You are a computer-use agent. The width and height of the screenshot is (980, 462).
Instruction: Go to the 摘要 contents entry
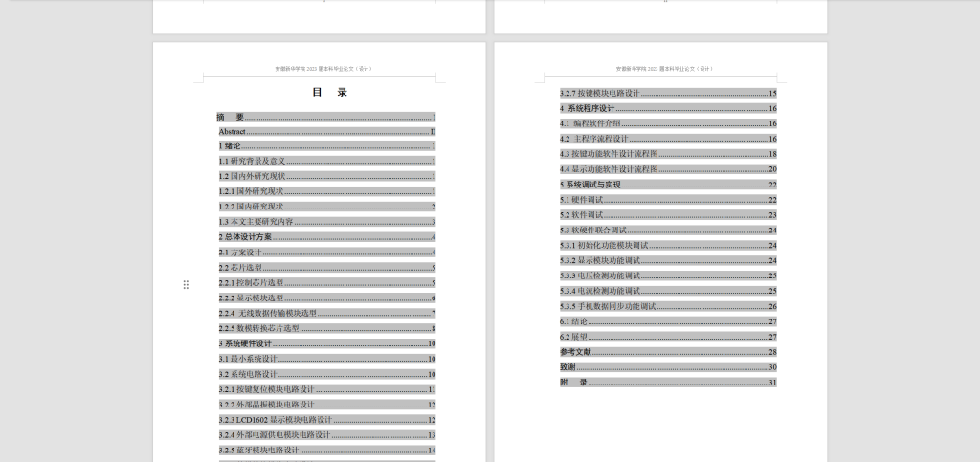pos(231,117)
